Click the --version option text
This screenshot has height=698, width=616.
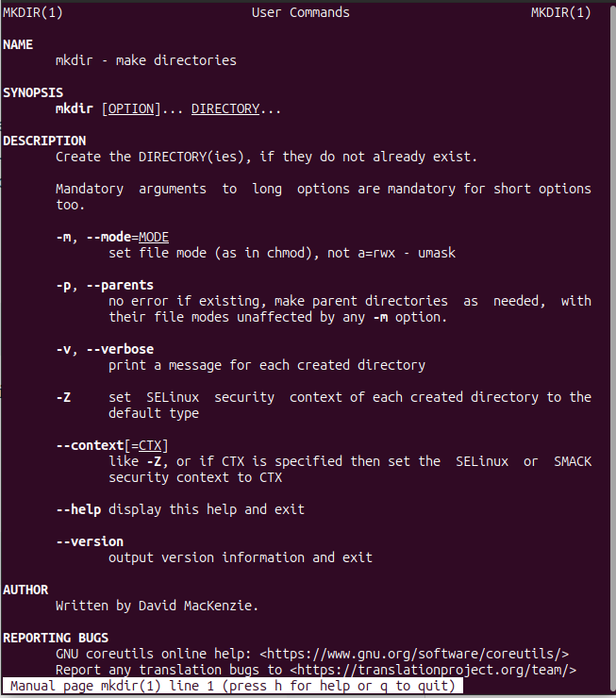click(x=90, y=541)
